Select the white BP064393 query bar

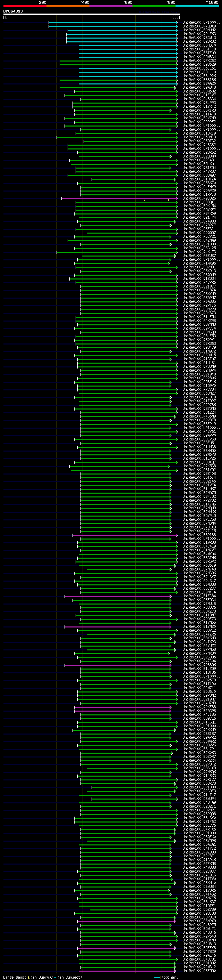click(92, 15)
